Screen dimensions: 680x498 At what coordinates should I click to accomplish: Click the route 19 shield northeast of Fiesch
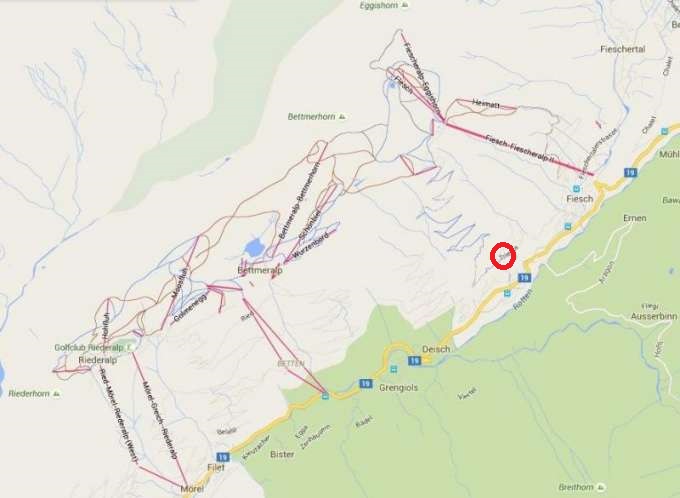(631, 173)
